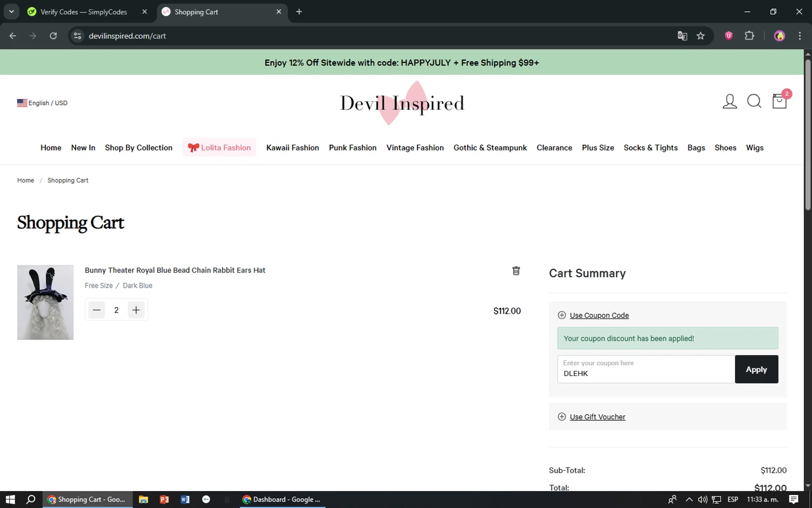Open the notification center icon
The height and width of the screenshot is (508, 812).
(x=794, y=499)
